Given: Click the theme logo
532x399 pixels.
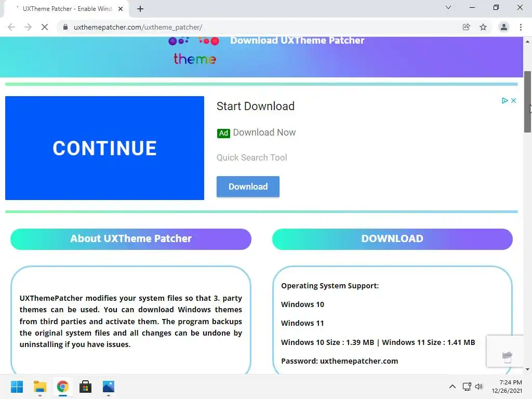Looking at the screenshot, I should (x=194, y=51).
